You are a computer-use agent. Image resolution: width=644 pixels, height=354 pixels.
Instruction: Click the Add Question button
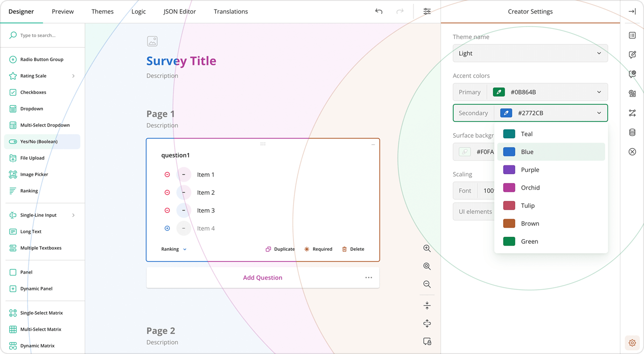(x=262, y=277)
